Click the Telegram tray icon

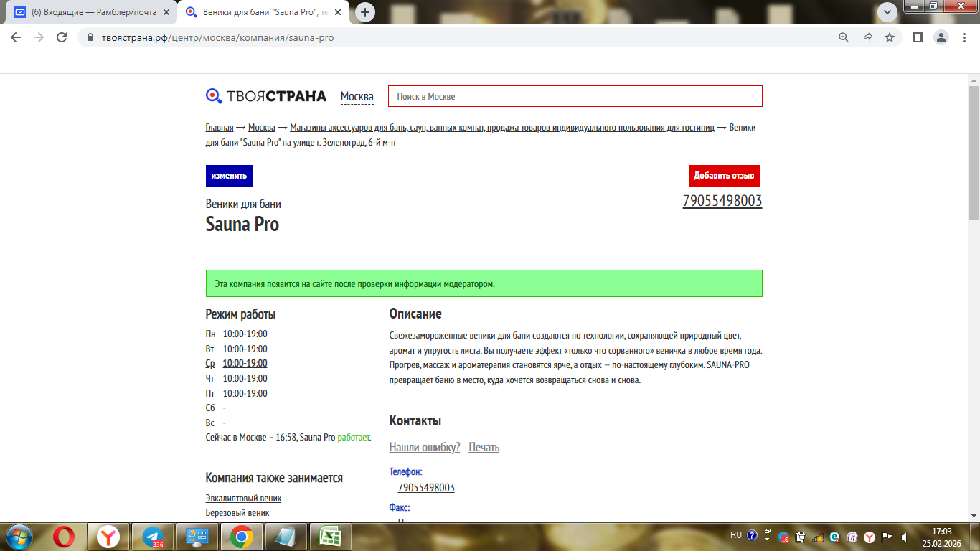point(784,537)
